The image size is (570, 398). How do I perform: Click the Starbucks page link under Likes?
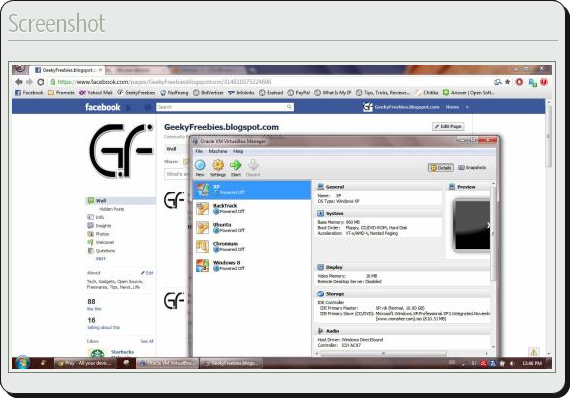click(x=122, y=352)
